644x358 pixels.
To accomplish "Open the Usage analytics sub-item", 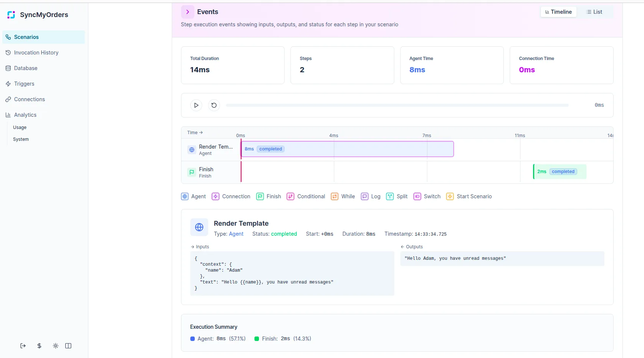I will tap(20, 127).
